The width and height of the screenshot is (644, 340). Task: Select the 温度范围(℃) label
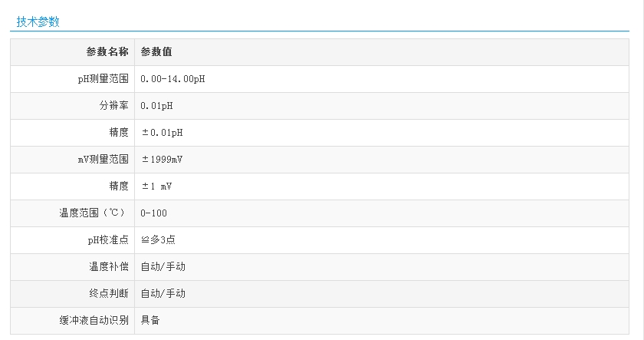click(94, 213)
